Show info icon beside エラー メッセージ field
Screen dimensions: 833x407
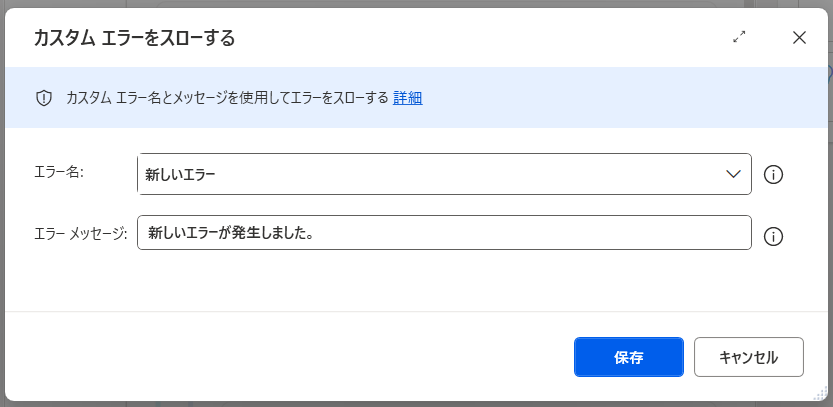[x=773, y=237]
